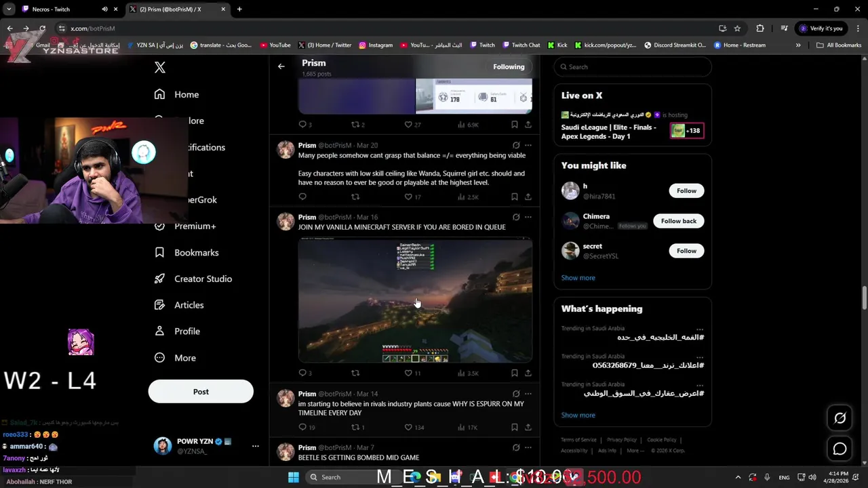This screenshot has width=868, height=488.
Task: Show more suggested accounts
Action: click(x=578, y=278)
